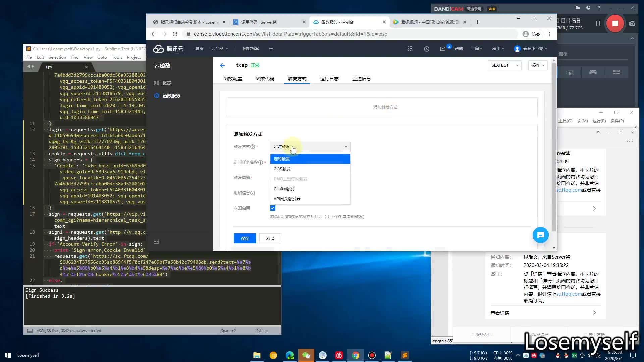Collapse the sidebar using bottom menu icon
The height and width of the screenshot is (362, 644).
pyautogui.click(x=156, y=242)
